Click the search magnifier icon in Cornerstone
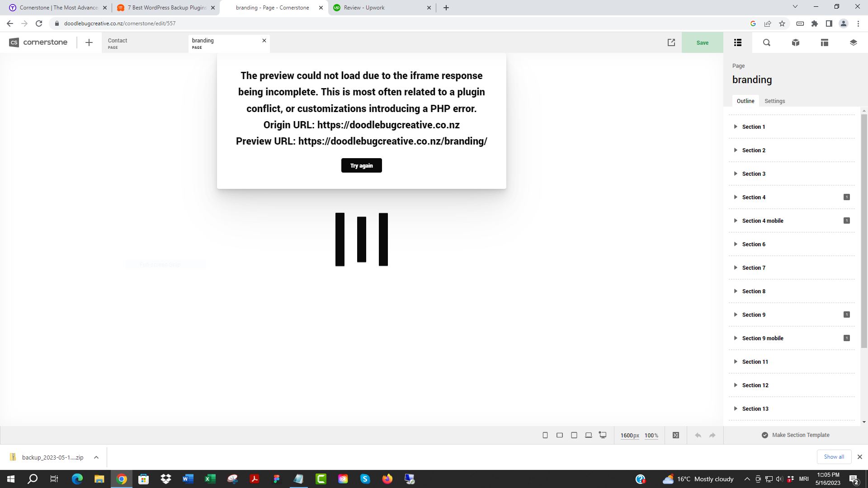 767,42
